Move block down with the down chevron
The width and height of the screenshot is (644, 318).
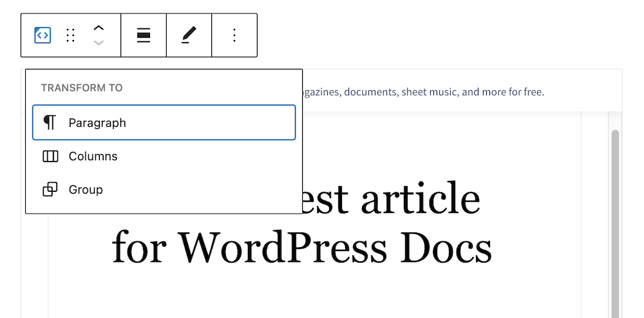click(x=99, y=42)
